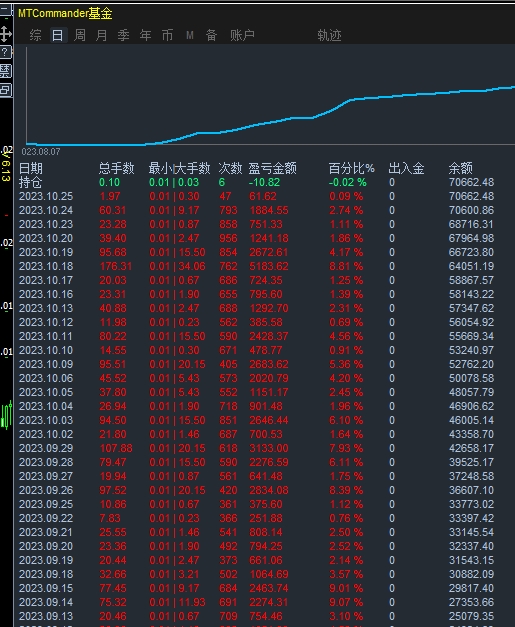515x627 pixels.
Task: Select the 持仓 row label
Action: [30, 182]
